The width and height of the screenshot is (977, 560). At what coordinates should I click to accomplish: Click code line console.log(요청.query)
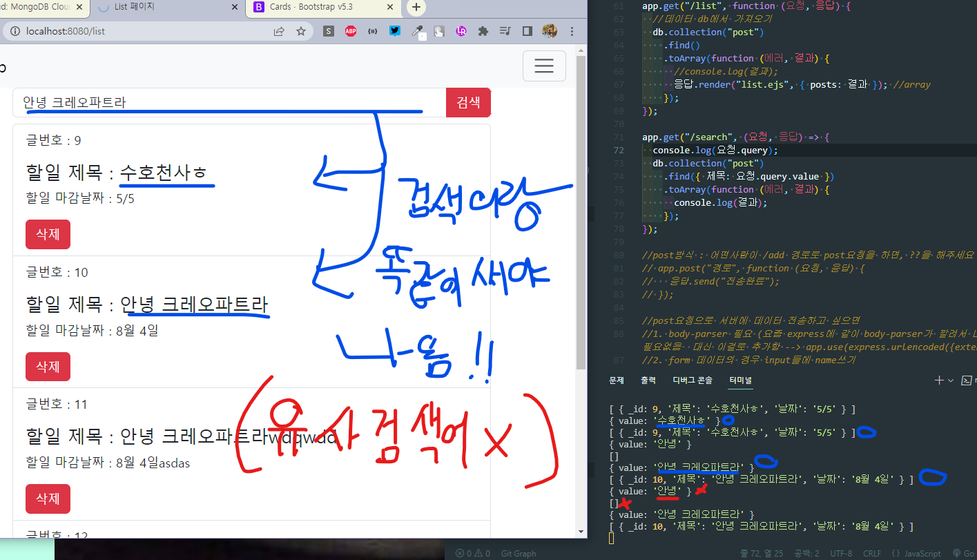(x=715, y=151)
